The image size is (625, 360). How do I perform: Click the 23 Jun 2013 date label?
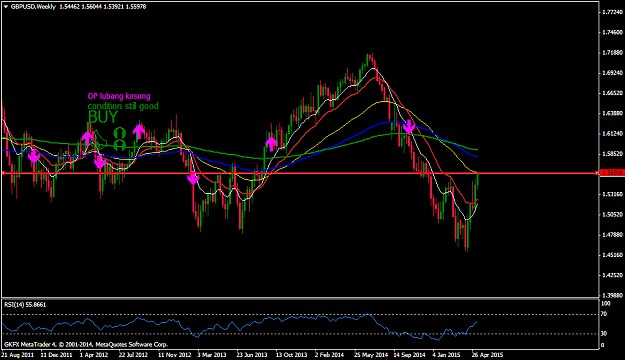point(252,355)
